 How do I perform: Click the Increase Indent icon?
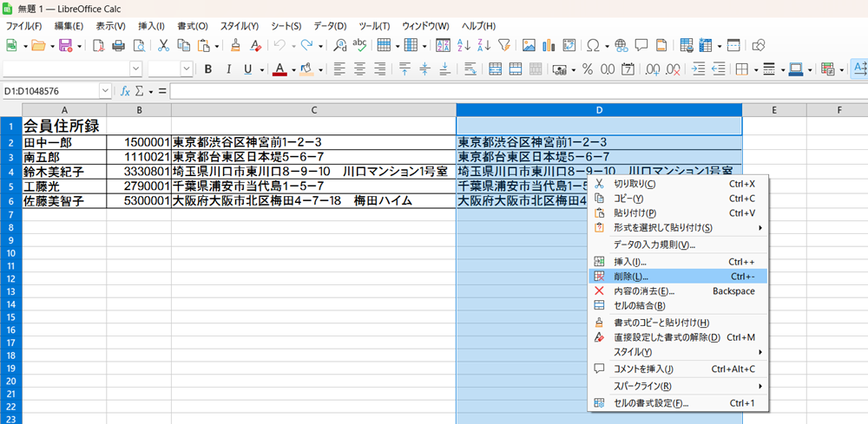699,69
